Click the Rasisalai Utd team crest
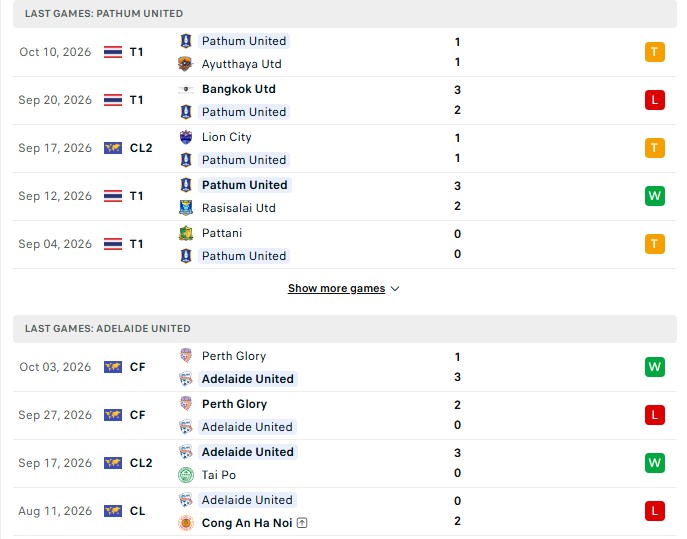Viewport: 687px width, 539px height. coord(186,208)
